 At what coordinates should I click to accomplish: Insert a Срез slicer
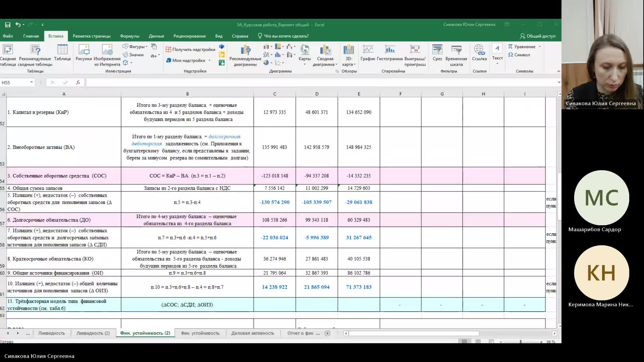(437, 53)
